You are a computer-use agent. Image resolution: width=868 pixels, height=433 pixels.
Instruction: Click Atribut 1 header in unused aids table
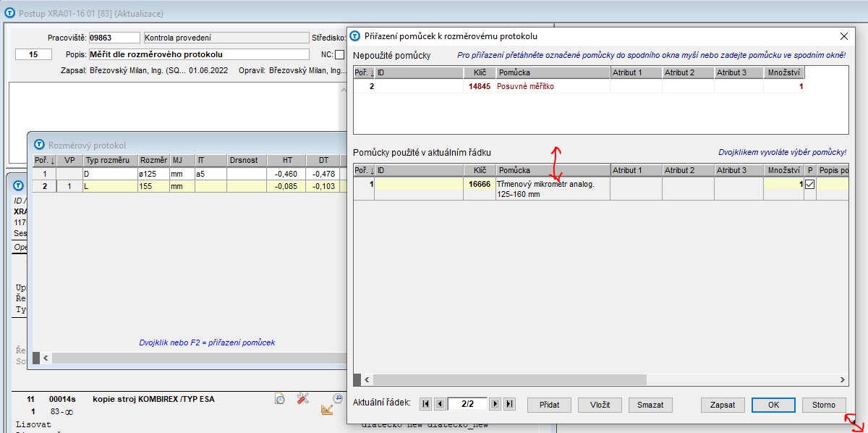point(636,72)
